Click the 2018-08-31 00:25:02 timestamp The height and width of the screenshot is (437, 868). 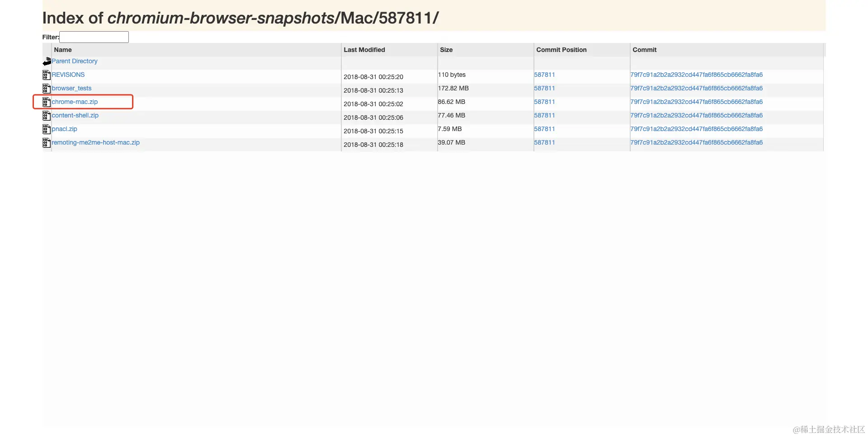373,104
